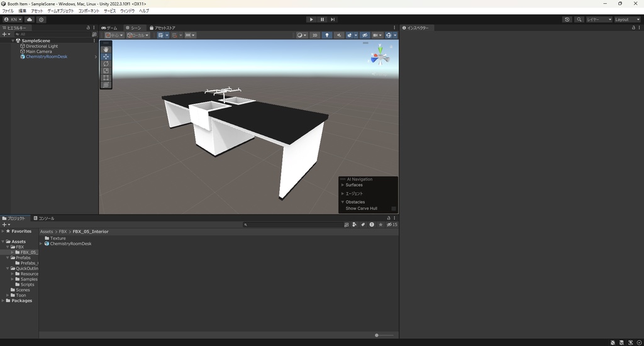Toggle 2D view mode
Image resolution: width=644 pixels, height=346 pixels.
(315, 35)
